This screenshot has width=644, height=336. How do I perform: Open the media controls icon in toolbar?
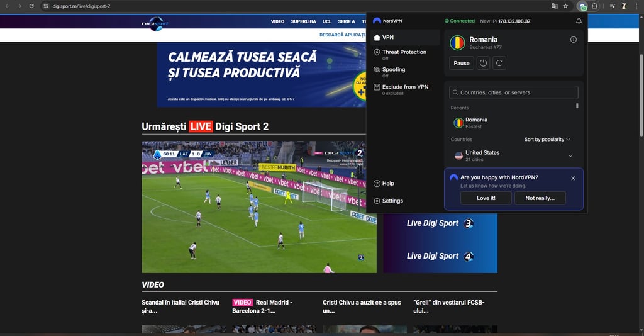tap(612, 6)
